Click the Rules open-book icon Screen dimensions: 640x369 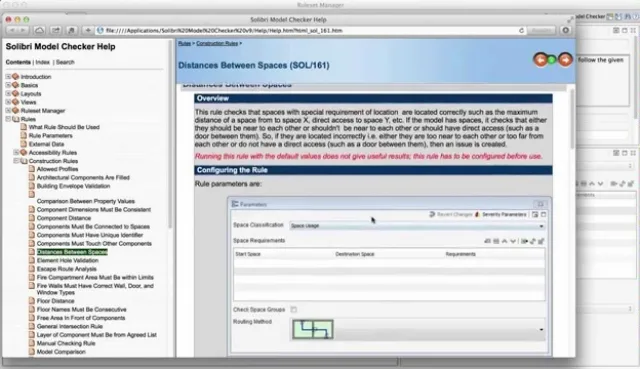[16, 119]
